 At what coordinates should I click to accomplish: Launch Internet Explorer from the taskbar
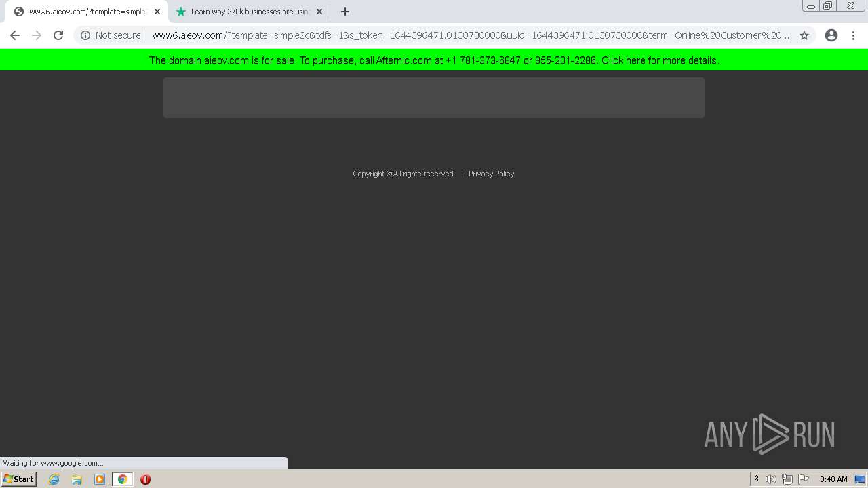54,479
